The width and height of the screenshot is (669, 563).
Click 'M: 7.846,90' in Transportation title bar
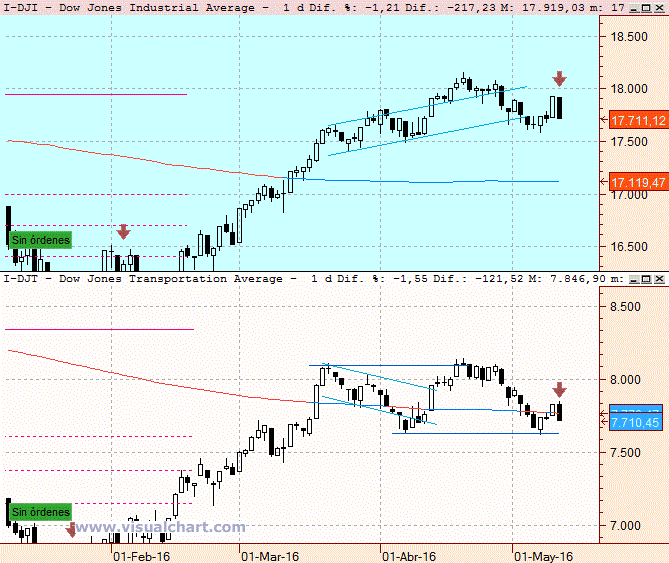point(567,279)
